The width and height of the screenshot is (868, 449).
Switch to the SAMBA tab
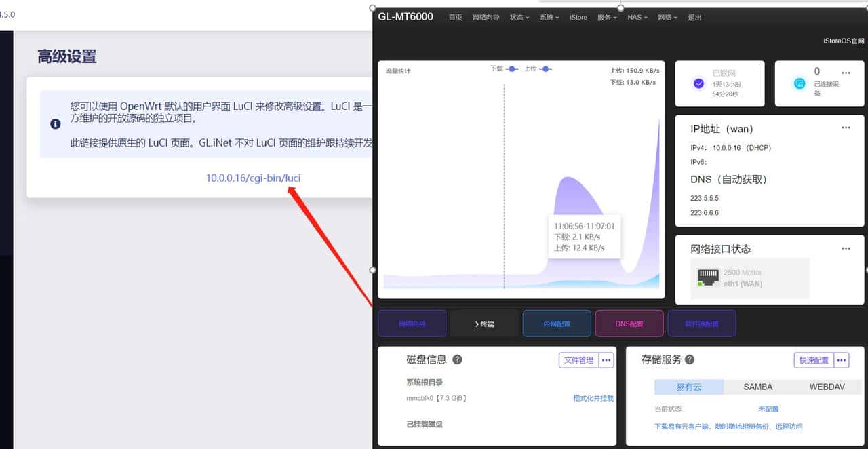(757, 387)
